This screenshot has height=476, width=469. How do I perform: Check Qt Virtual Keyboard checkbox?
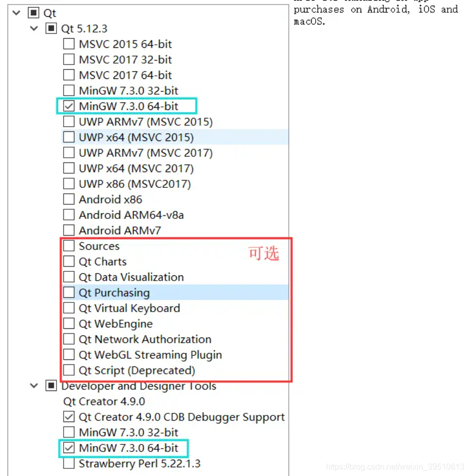click(69, 308)
